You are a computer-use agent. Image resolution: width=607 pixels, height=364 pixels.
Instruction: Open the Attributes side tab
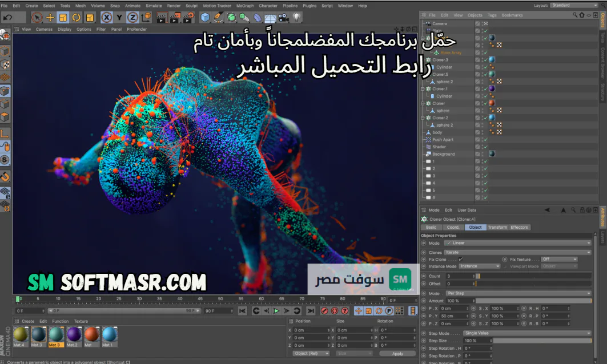pyautogui.click(x=603, y=217)
